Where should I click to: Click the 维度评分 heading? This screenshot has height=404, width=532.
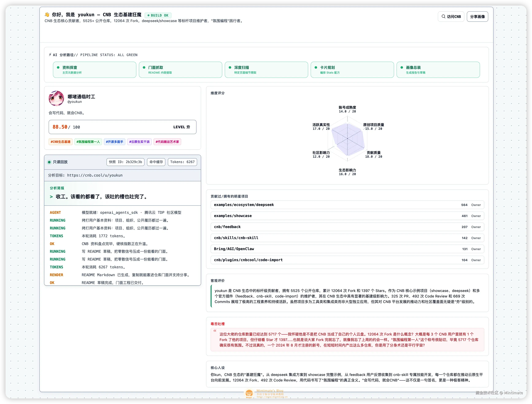coord(217,93)
